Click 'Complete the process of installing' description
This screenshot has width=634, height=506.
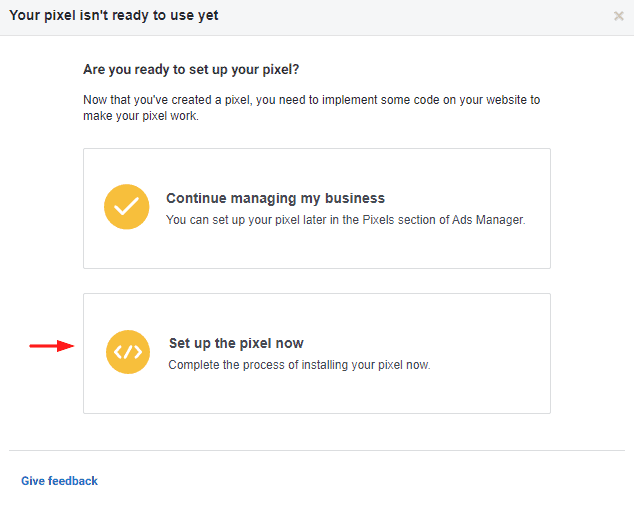[x=299, y=365]
